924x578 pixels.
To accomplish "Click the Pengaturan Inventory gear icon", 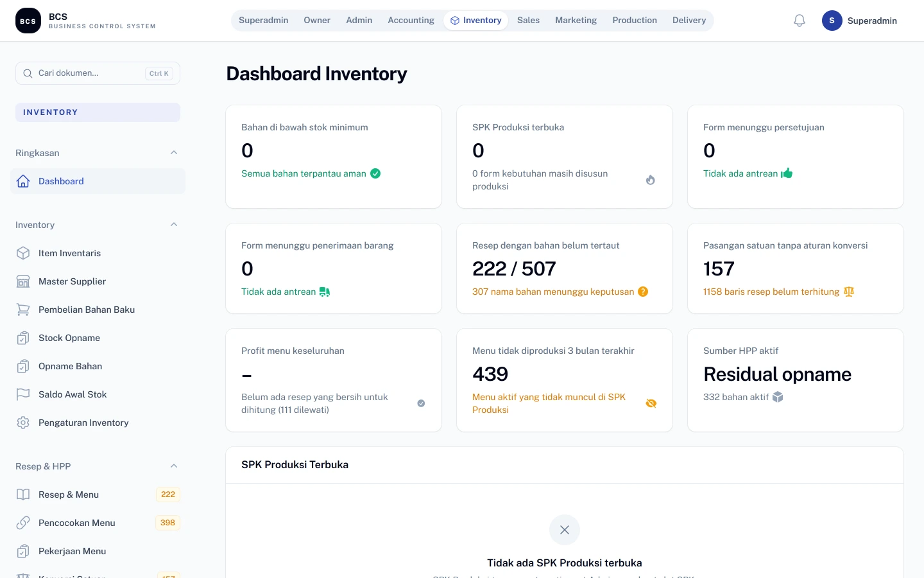I will [23, 423].
